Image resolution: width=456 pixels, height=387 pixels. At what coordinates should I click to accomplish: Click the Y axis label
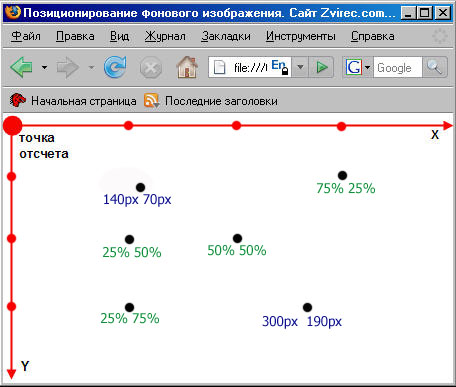[x=25, y=366]
